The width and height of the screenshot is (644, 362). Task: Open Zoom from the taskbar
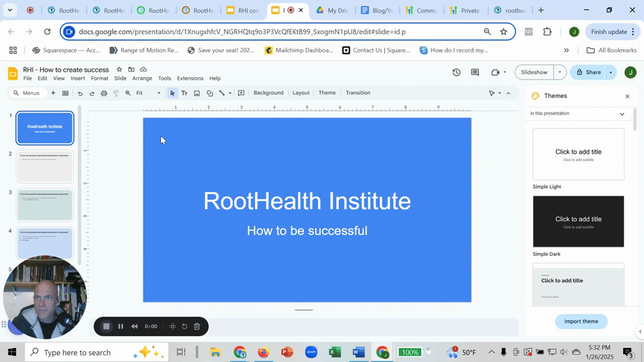(311, 352)
